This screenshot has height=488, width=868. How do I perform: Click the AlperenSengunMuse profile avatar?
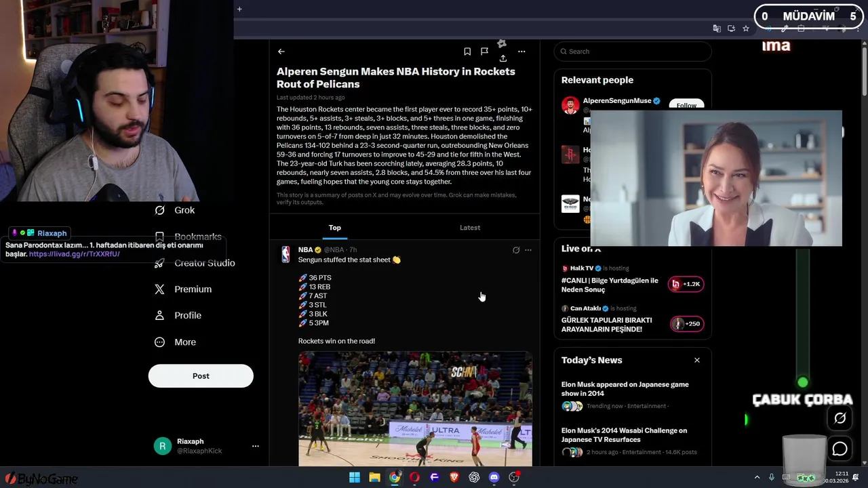570,105
